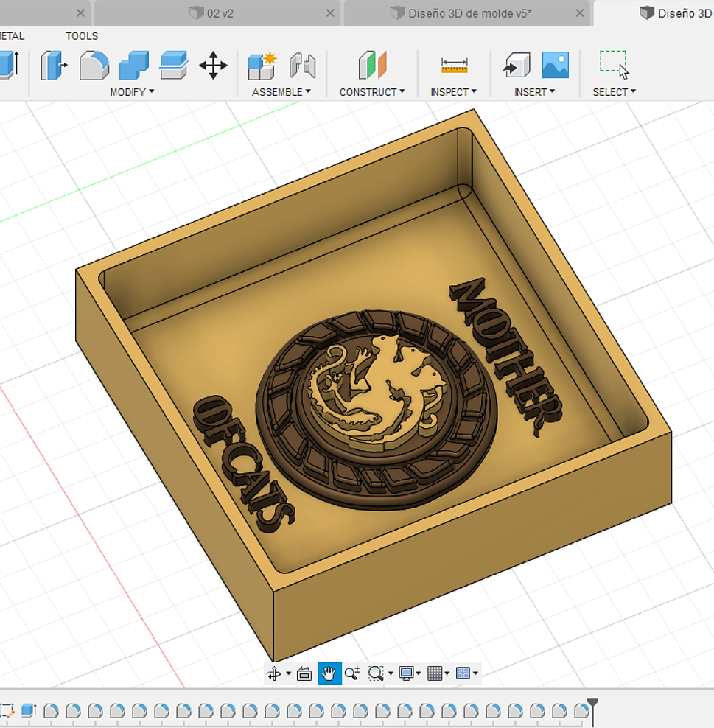714x728 pixels.
Task: Expand the Display Settings dropdown arrow
Action: [419, 673]
